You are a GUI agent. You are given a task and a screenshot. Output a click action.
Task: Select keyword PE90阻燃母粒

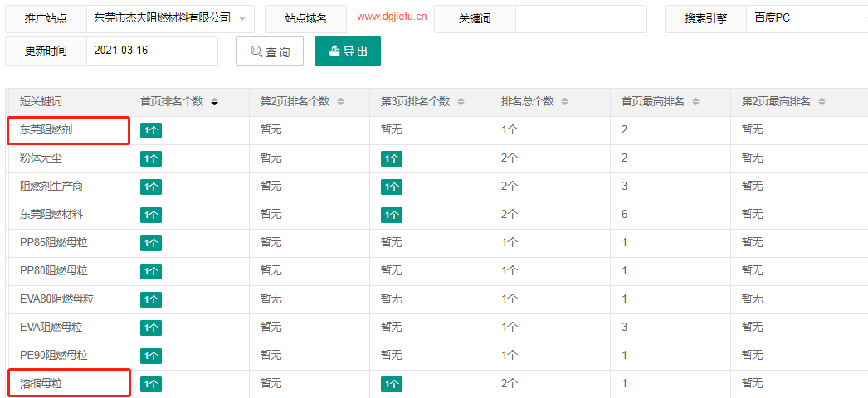pos(54,356)
